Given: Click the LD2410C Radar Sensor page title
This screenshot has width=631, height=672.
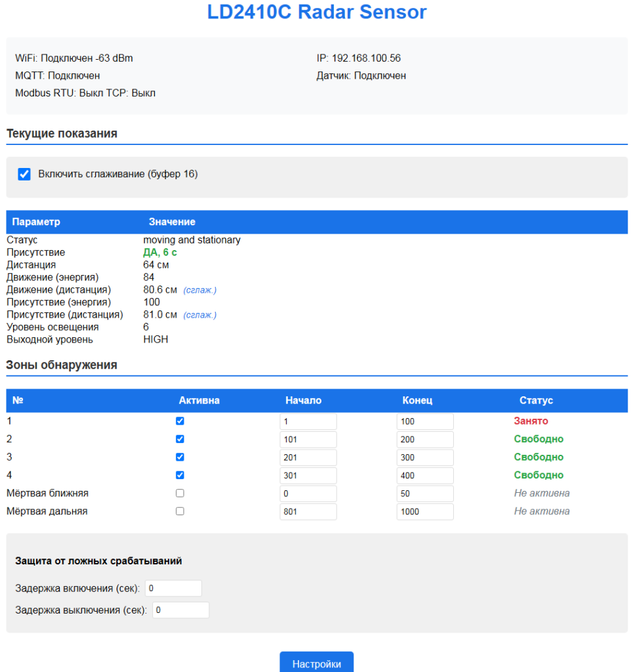Looking at the screenshot, I should (316, 12).
